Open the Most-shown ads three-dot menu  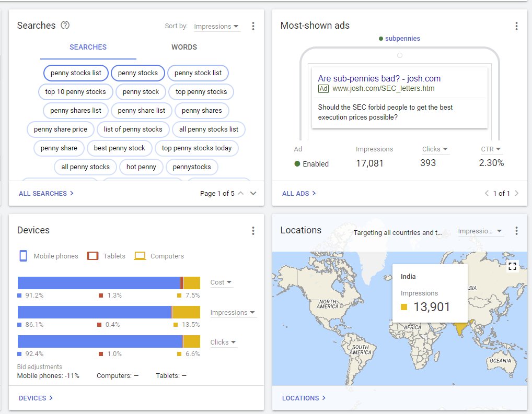(516, 26)
